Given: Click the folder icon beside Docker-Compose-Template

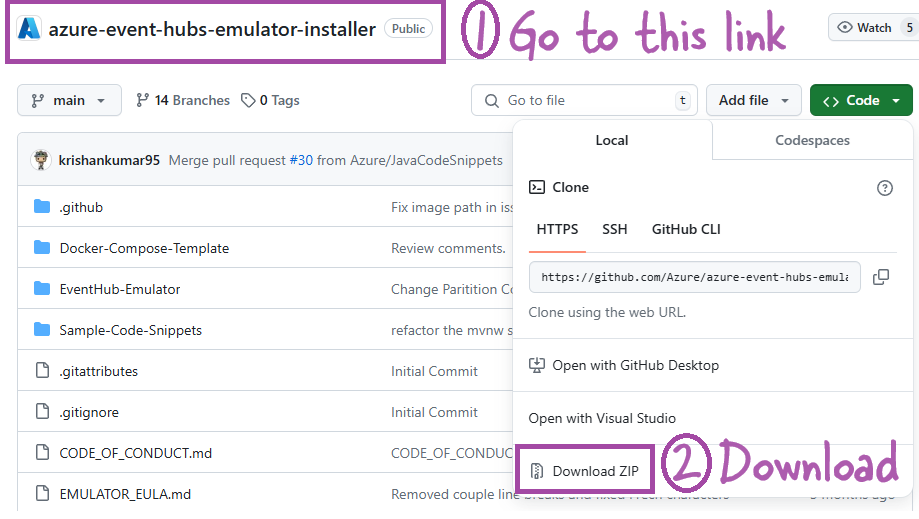Looking at the screenshot, I should (42, 247).
